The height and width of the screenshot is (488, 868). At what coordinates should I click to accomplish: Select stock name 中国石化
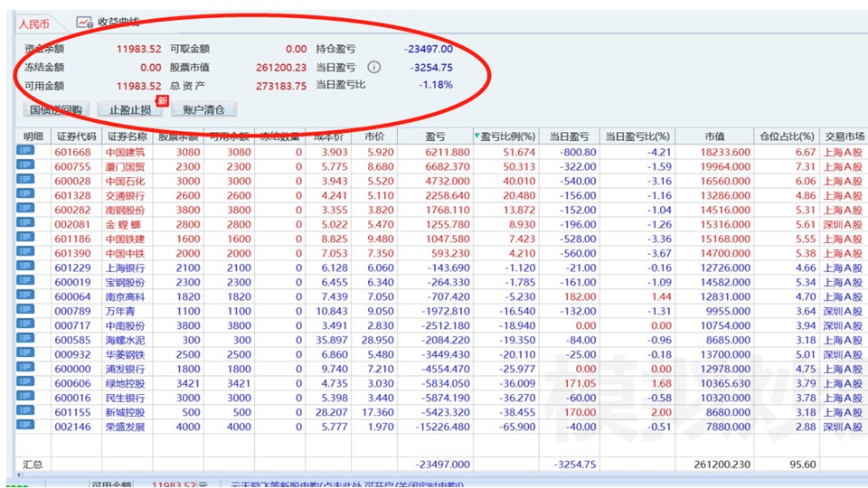[x=125, y=181]
